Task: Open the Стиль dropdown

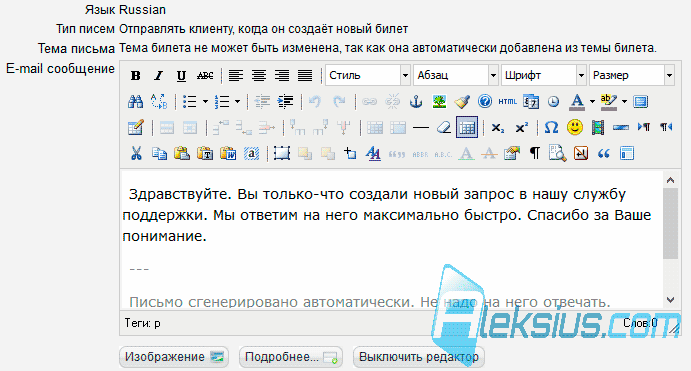Action: [x=368, y=76]
